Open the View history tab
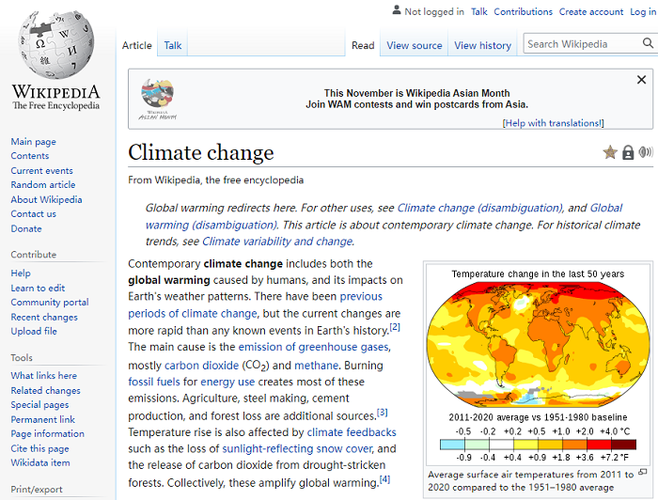658x500 pixels. coord(482,46)
